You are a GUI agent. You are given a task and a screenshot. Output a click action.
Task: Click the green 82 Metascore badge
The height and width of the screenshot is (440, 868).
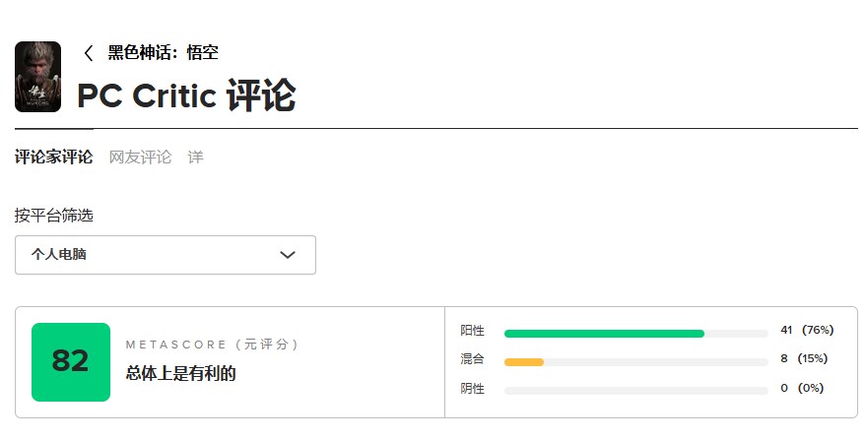[71, 361]
